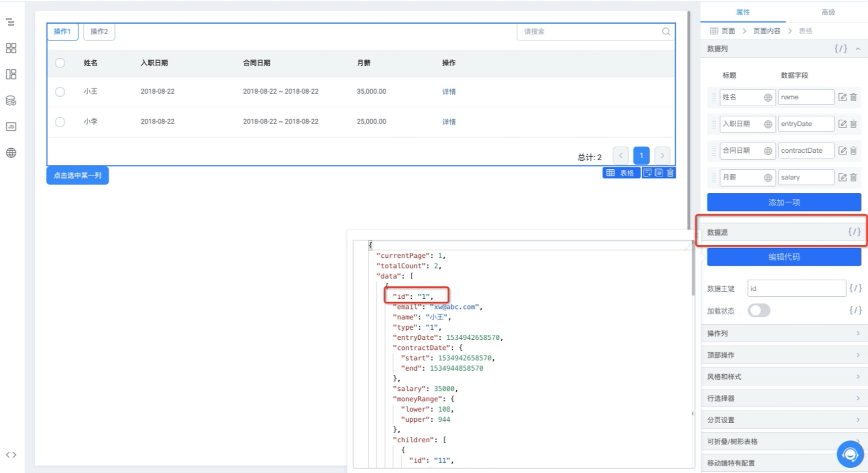Open the JS panel icon

[11, 127]
